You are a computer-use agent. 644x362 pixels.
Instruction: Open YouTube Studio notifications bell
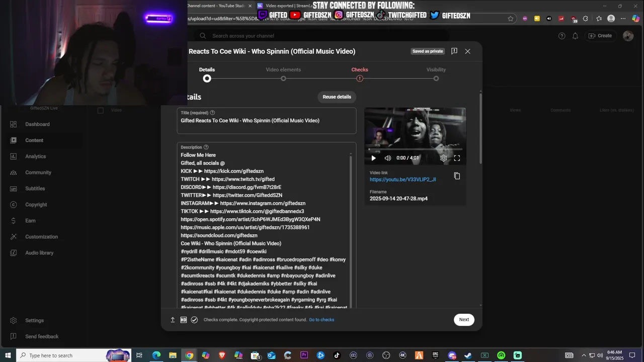point(575,36)
